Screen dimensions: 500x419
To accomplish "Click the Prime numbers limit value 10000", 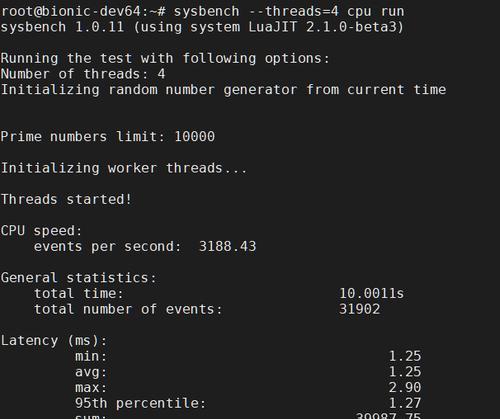I will [195, 137].
